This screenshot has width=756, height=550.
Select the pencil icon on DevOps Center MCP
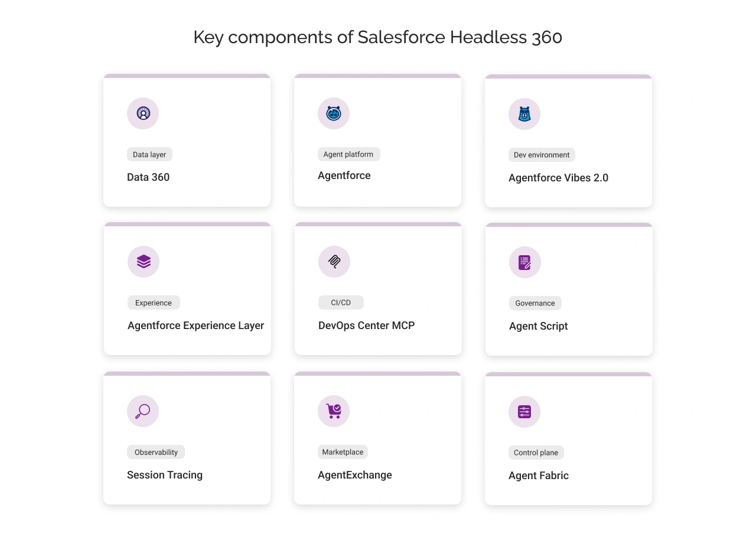(x=334, y=262)
